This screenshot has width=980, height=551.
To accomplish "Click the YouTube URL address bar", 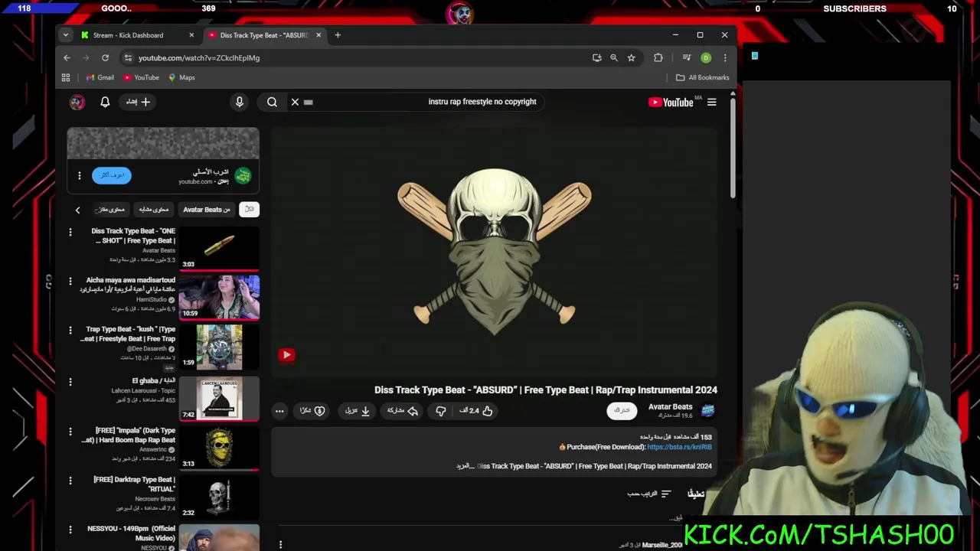I will [x=352, y=57].
